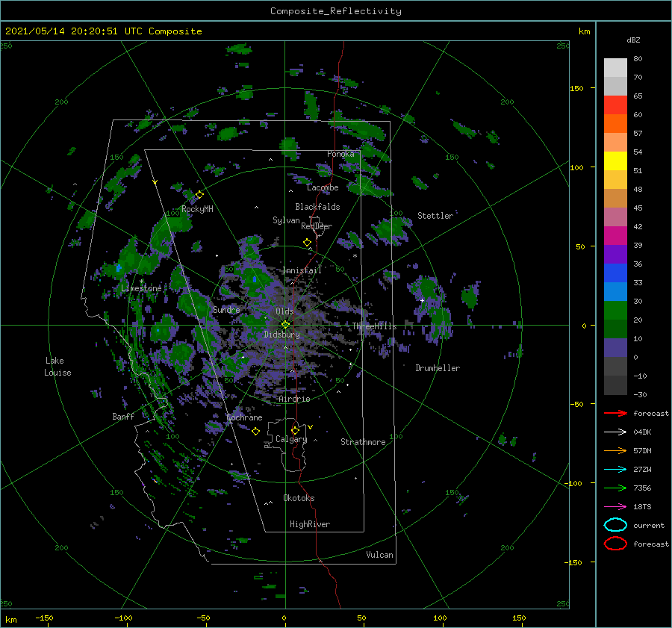Pick the light blue 30-33 dBZ swatch
Screen dimensions: 672x628
click(x=615, y=292)
